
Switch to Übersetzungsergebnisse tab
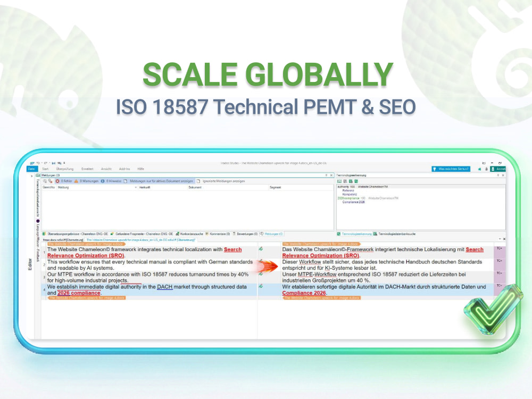75,234
